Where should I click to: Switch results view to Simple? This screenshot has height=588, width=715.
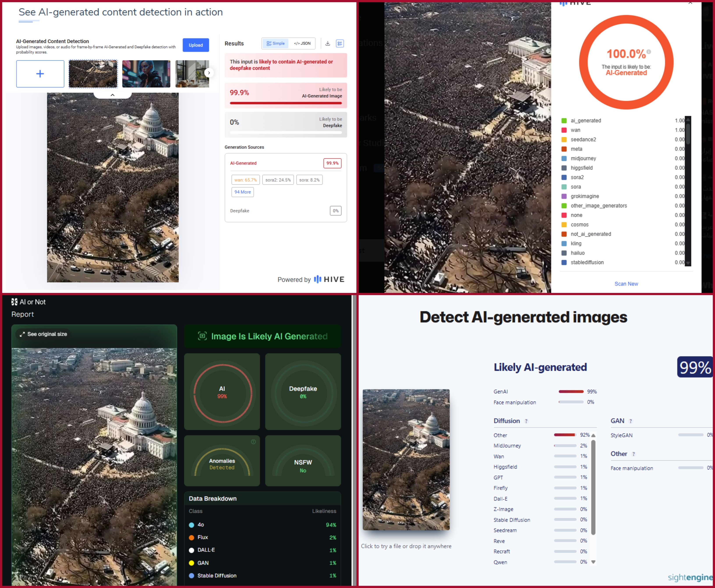[275, 43]
